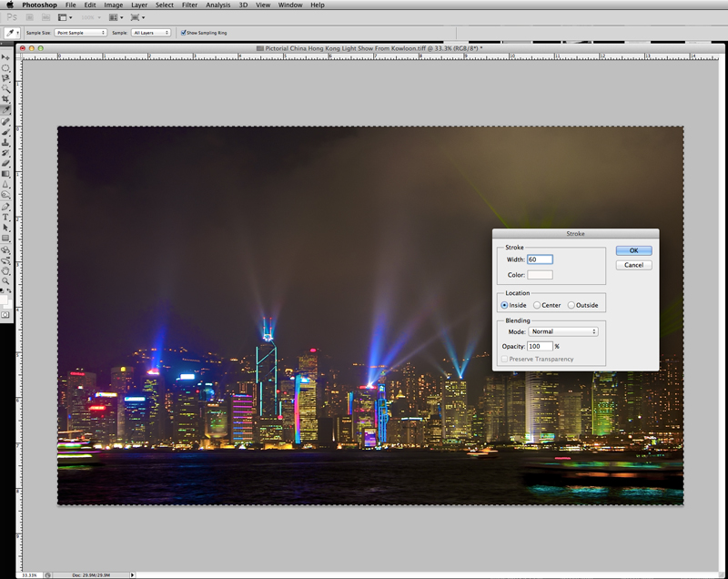Select the Move tool
The height and width of the screenshot is (579, 728).
(x=5, y=56)
